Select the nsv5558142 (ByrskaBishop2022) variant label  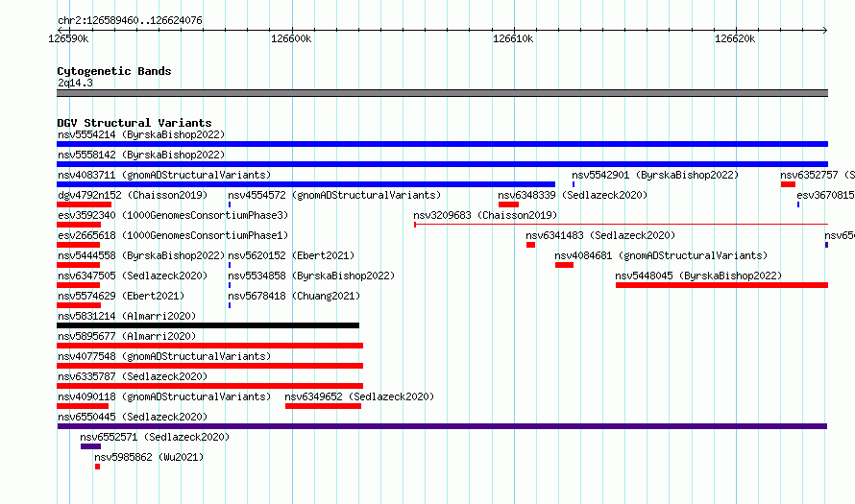click(141, 155)
